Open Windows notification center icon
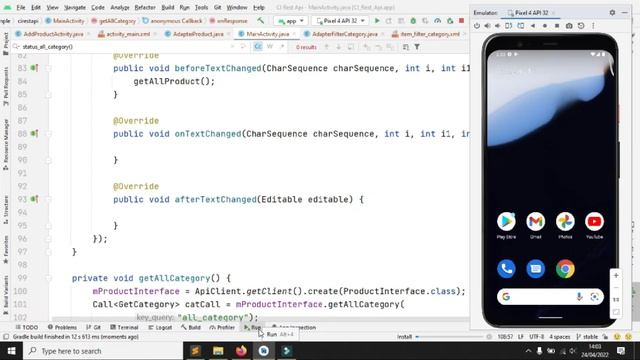Image resolution: width=640 pixels, height=360 pixels. [x=621, y=351]
